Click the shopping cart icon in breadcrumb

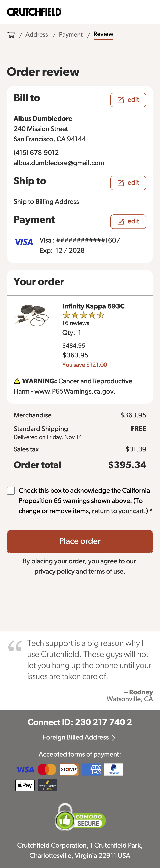[x=11, y=35]
